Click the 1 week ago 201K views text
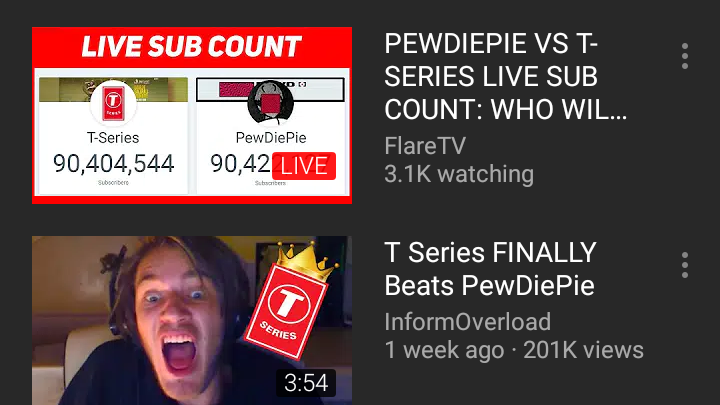The image size is (720, 405). tap(514, 350)
